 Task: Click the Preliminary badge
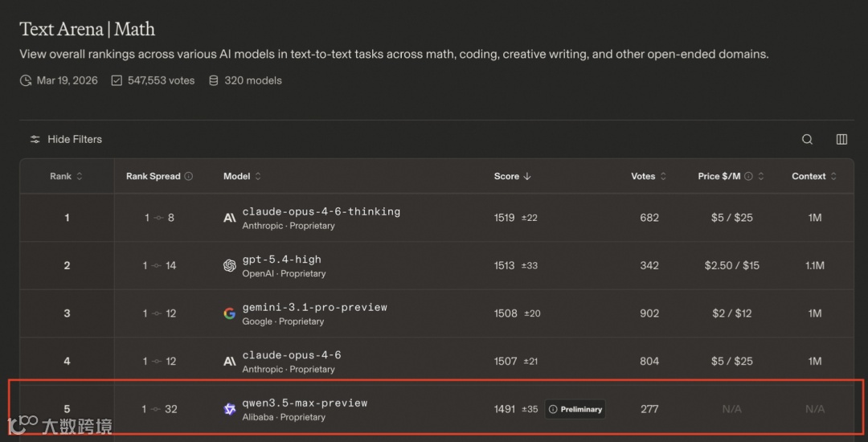click(575, 409)
